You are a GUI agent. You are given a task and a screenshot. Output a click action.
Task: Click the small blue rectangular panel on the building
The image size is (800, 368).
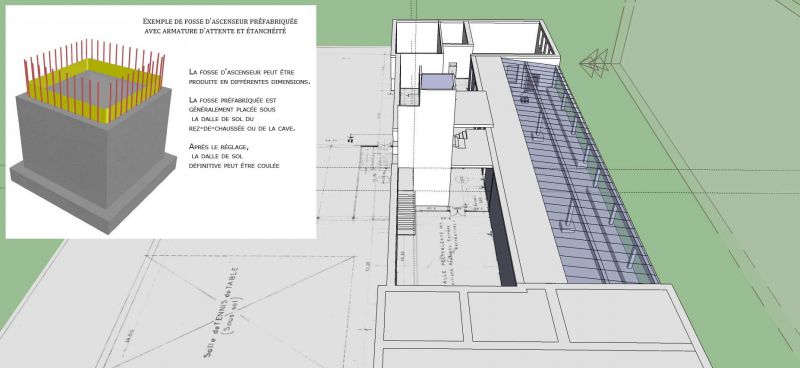[x=437, y=82]
